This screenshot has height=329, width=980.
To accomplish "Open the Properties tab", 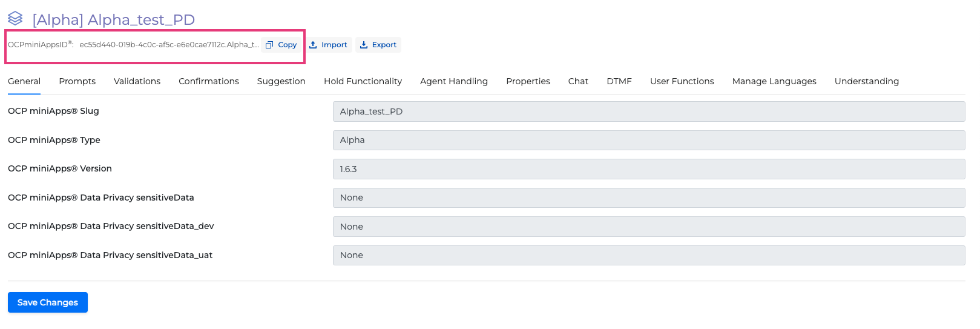I will pyautogui.click(x=528, y=81).
